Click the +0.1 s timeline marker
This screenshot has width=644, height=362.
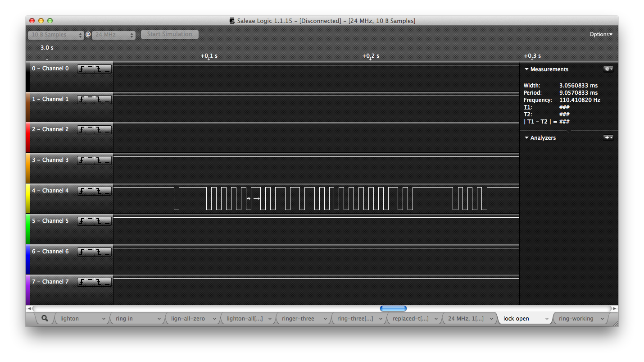tap(209, 56)
